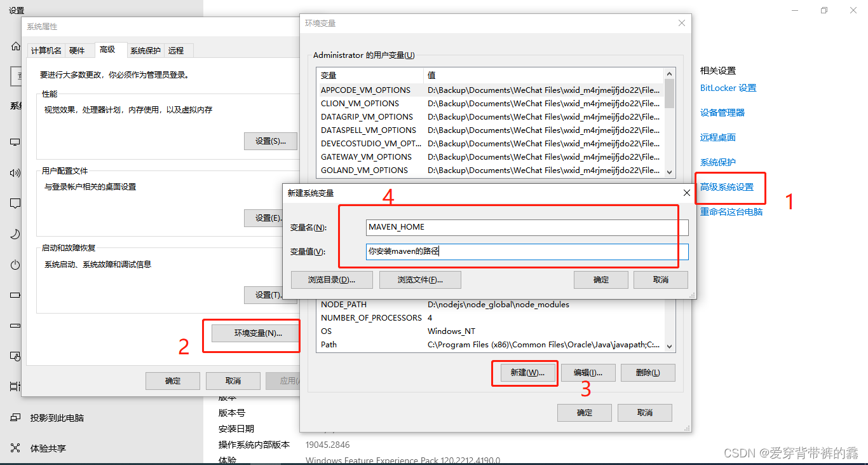
Task: Select CLION_VM_OPTIONS user variable row
Action: (490, 104)
